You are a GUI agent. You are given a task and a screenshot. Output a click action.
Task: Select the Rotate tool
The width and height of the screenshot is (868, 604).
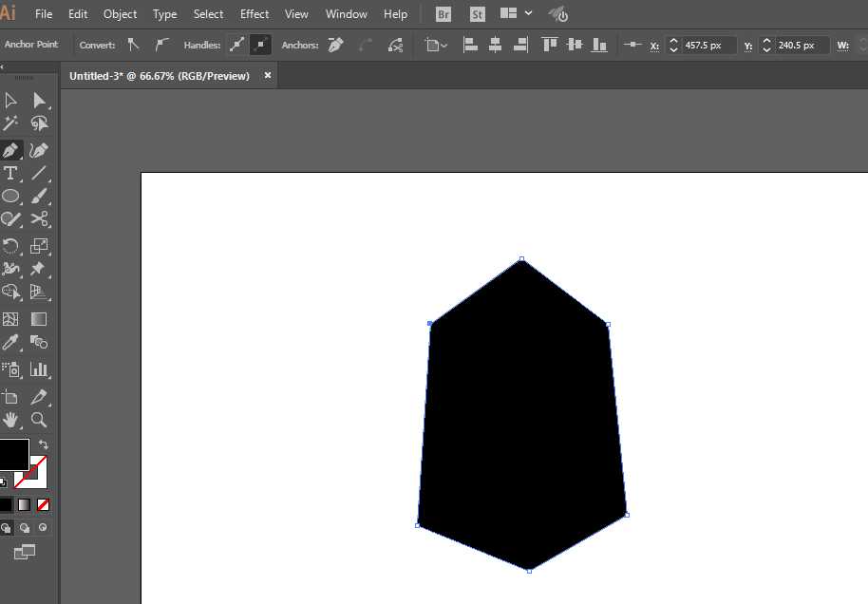[x=9, y=246]
